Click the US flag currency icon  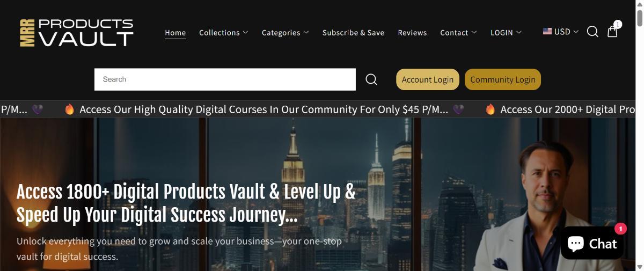[x=547, y=32]
